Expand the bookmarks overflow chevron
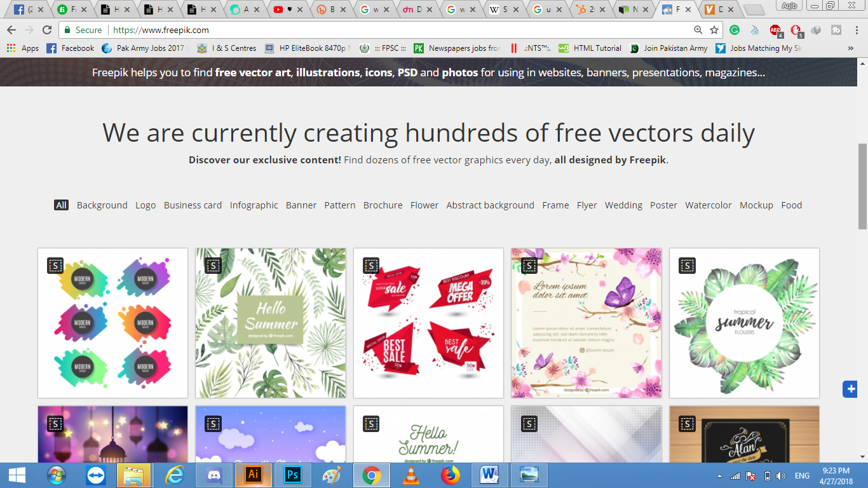Image resolution: width=868 pixels, height=488 pixels. point(850,48)
